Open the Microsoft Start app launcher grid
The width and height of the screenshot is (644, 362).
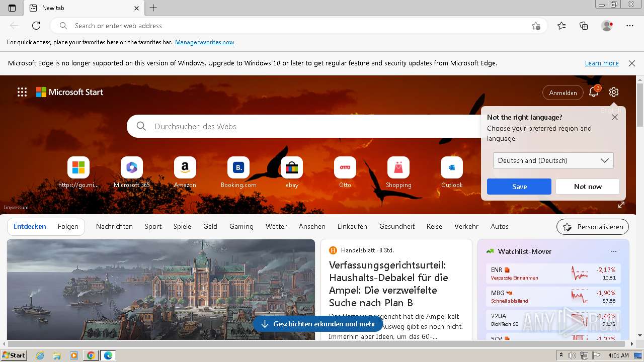[x=22, y=92]
